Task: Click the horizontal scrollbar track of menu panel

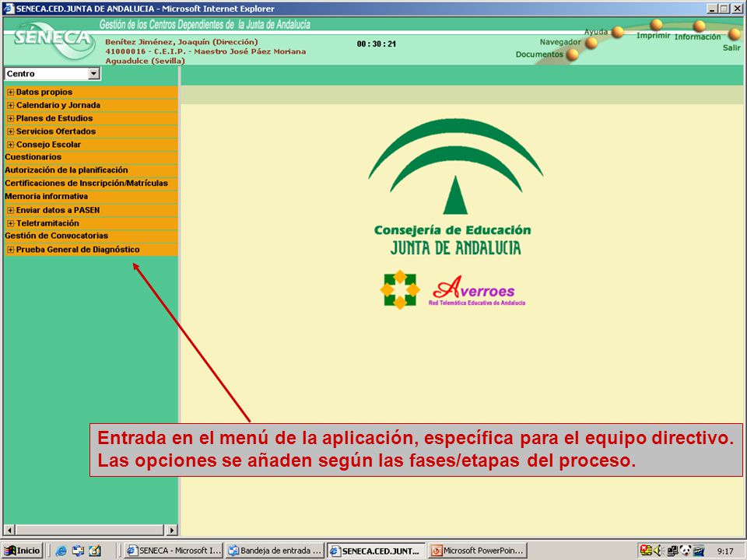Action: (90, 530)
